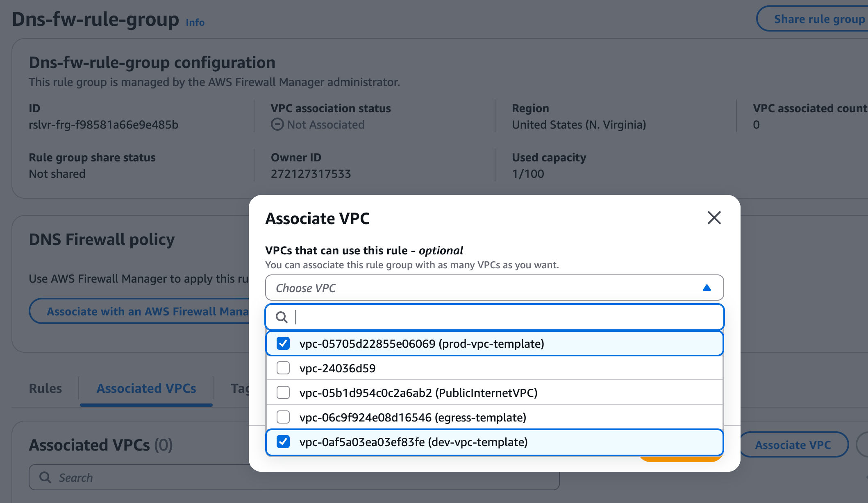Click the Not Associated status icon
The height and width of the screenshot is (503, 868).
click(277, 125)
